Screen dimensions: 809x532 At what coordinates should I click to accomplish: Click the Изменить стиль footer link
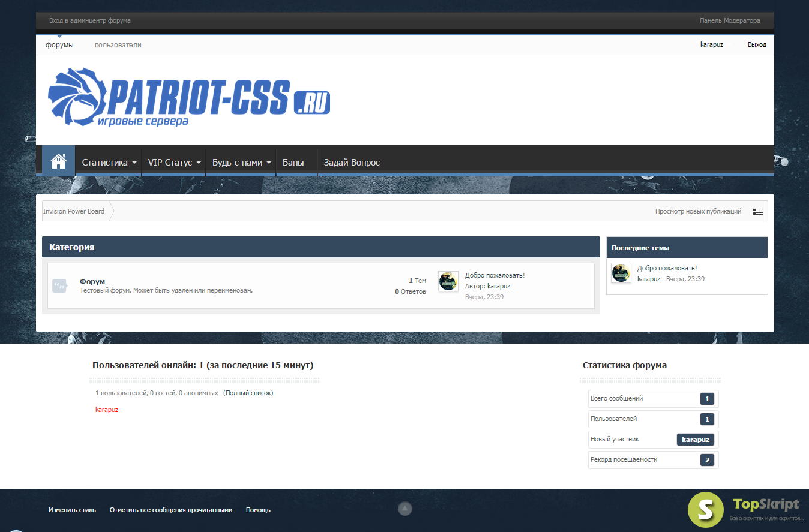[72, 510]
